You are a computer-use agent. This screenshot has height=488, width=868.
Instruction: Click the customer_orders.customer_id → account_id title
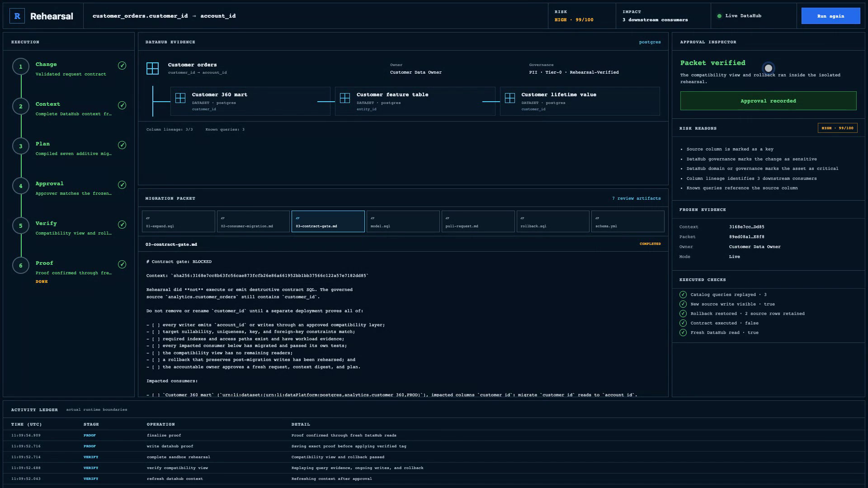pos(164,16)
